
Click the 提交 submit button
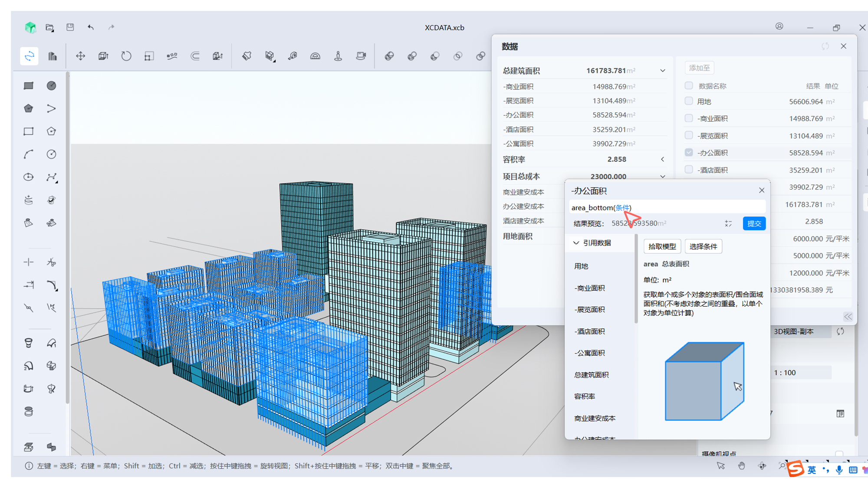754,223
